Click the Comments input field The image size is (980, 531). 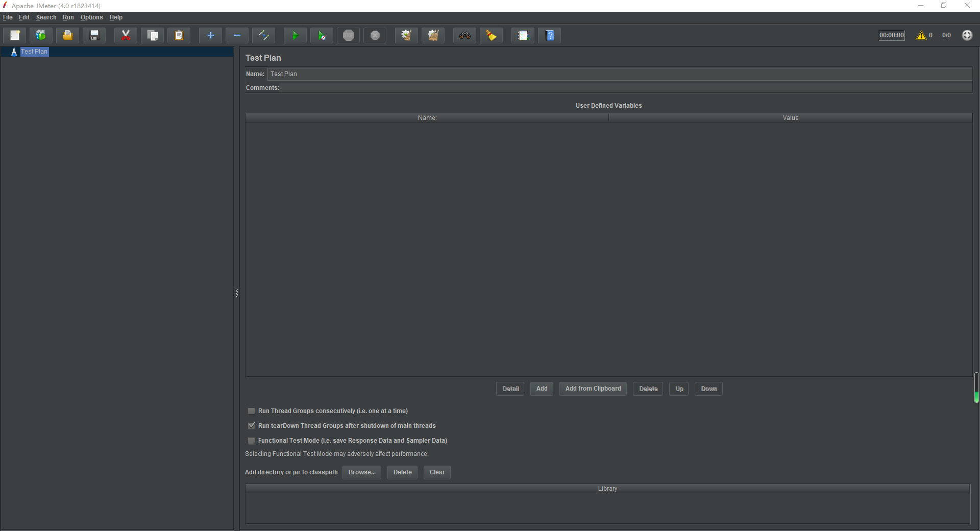(x=627, y=88)
